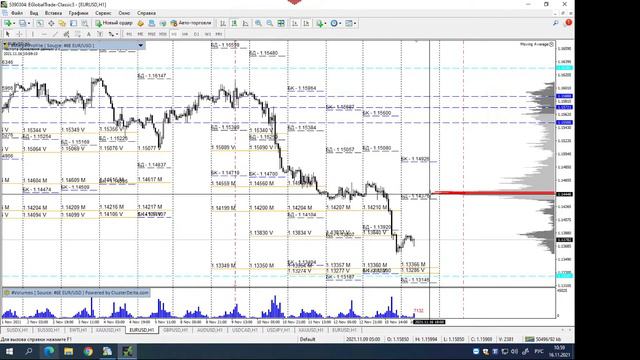The image size is (640, 360).
Task: Switch chart to candlesticks type
Action: 234,23
